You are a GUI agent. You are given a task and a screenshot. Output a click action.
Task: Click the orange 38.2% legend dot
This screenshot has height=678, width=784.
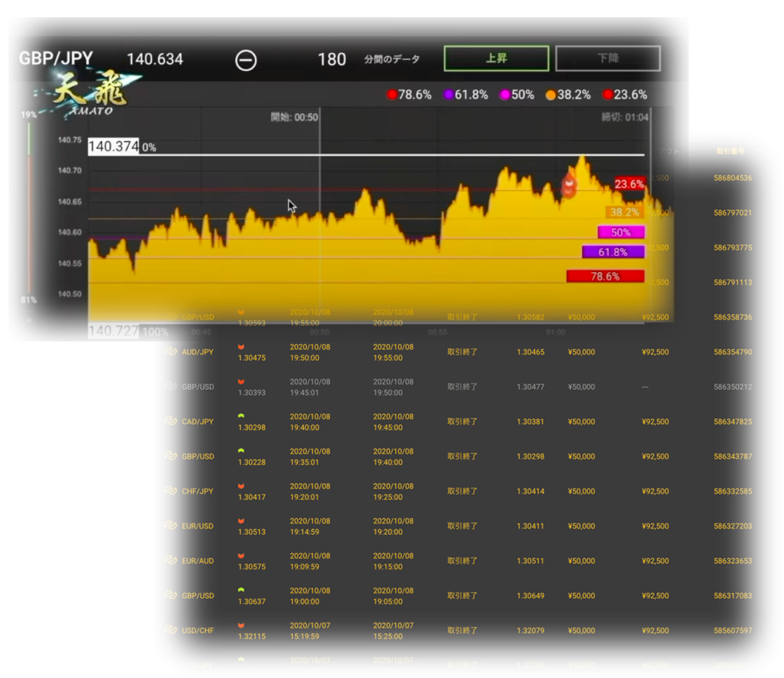coord(550,95)
